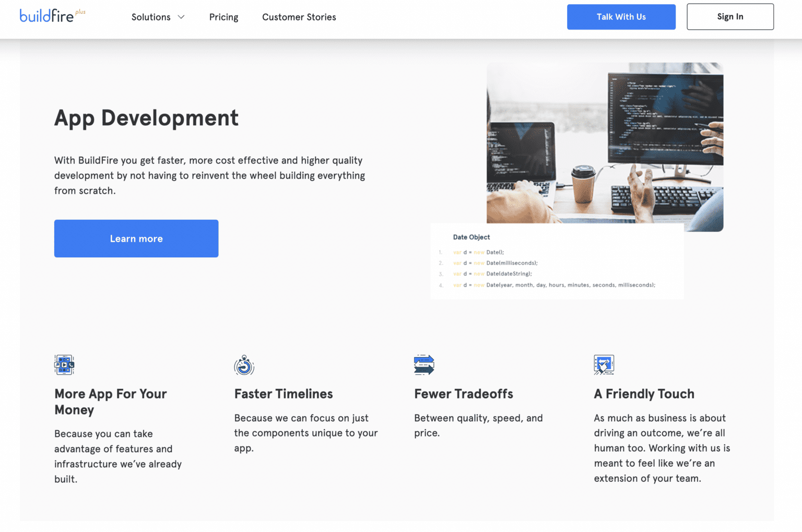Click the chevron next to Solutions
This screenshot has height=532, width=802.
(x=181, y=17)
